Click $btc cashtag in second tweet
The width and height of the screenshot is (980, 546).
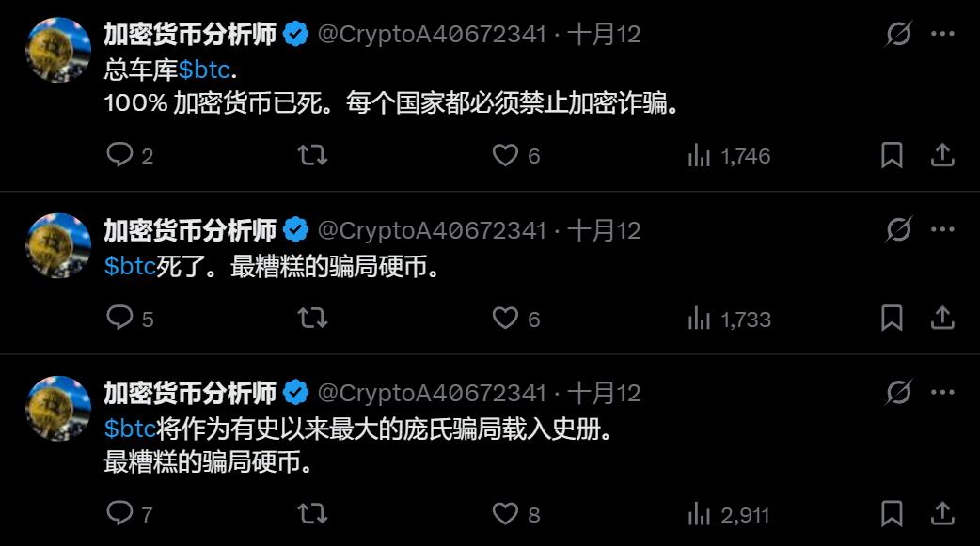tap(130, 267)
